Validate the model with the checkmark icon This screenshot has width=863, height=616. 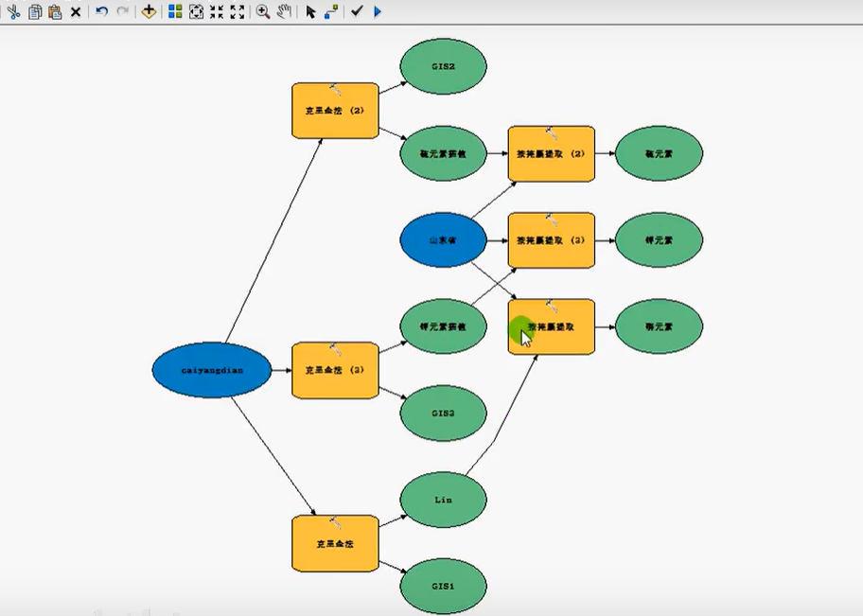click(357, 11)
